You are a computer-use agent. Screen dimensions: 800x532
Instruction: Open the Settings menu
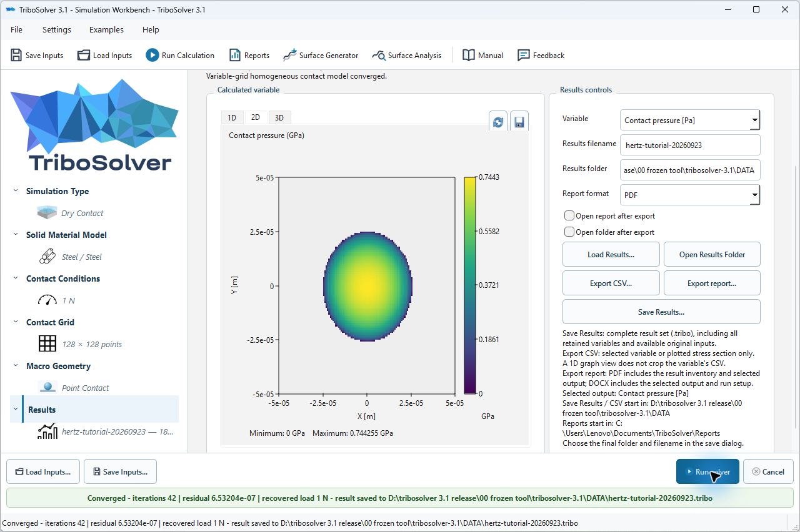(57, 29)
